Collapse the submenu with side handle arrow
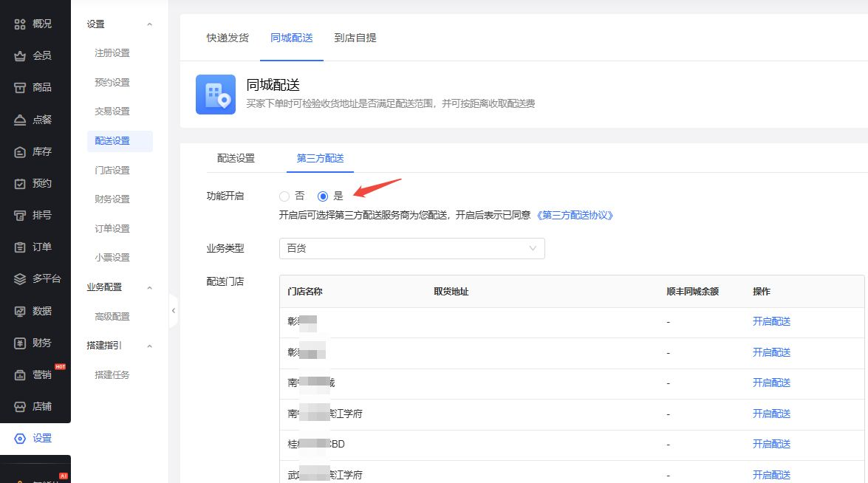Viewport: 868px width, 483px height. tap(174, 311)
